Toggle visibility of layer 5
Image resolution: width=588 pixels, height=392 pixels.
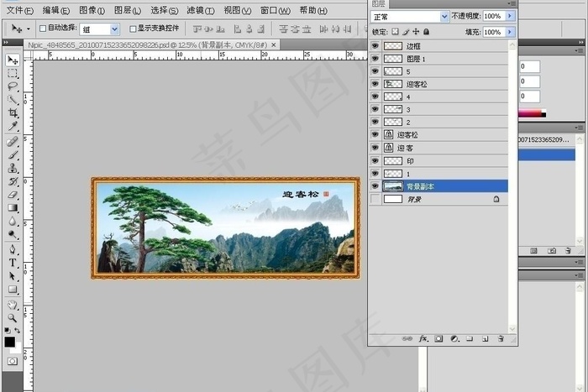pyautogui.click(x=375, y=71)
